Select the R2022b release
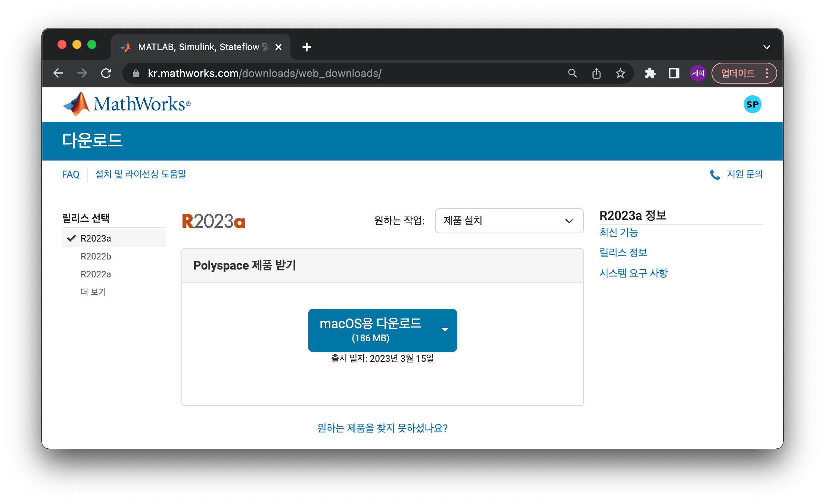Image resolution: width=825 pixels, height=504 pixels. coord(96,256)
